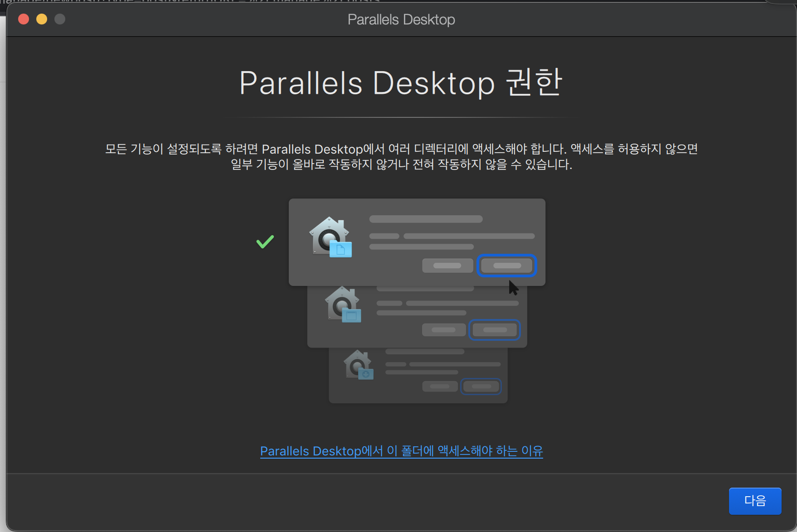Click the 다음 button

click(755, 501)
